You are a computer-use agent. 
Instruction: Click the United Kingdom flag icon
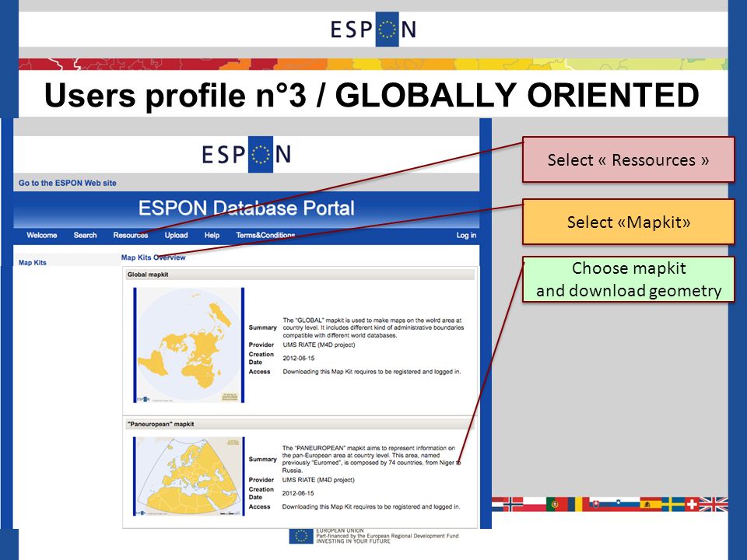pos(714,504)
